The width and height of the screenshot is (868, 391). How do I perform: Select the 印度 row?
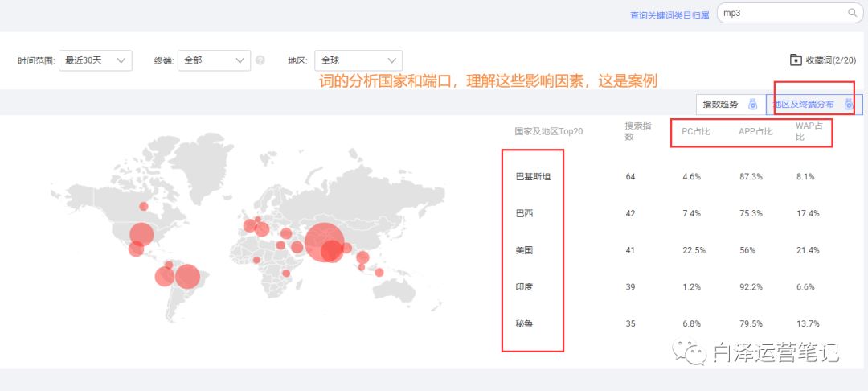(x=667, y=287)
